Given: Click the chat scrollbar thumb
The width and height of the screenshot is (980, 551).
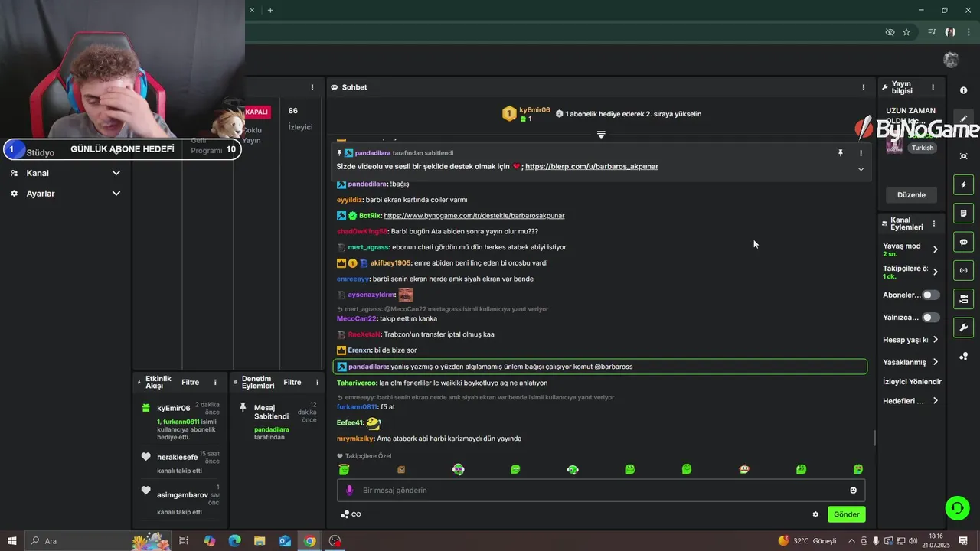Looking at the screenshot, I should [874, 439].
